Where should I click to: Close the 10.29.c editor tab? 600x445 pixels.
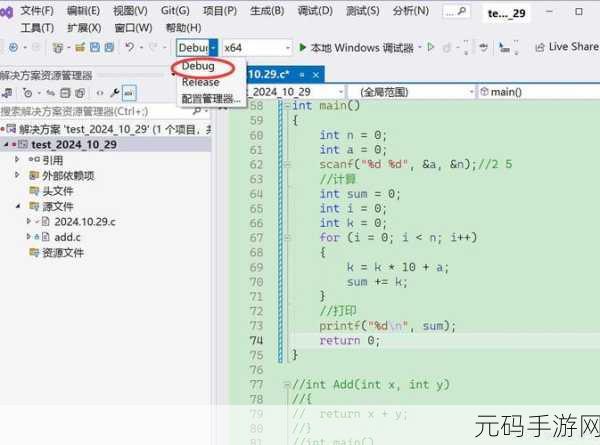click(x=316, y=75)
